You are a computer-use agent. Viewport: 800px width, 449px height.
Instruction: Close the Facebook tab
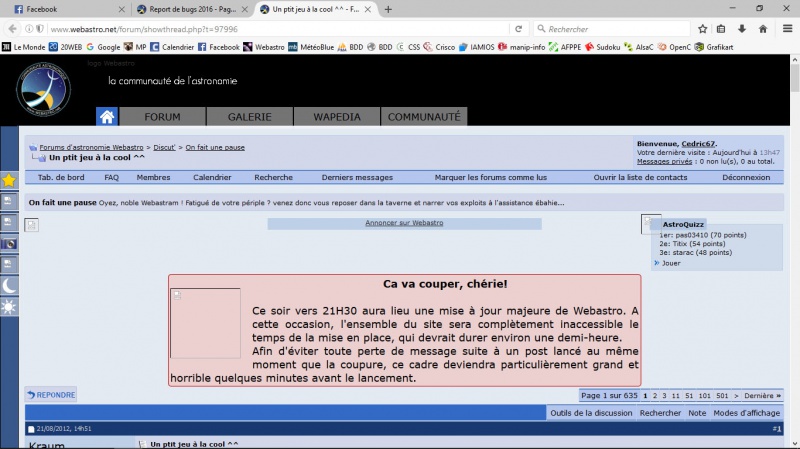click(121, 9)
